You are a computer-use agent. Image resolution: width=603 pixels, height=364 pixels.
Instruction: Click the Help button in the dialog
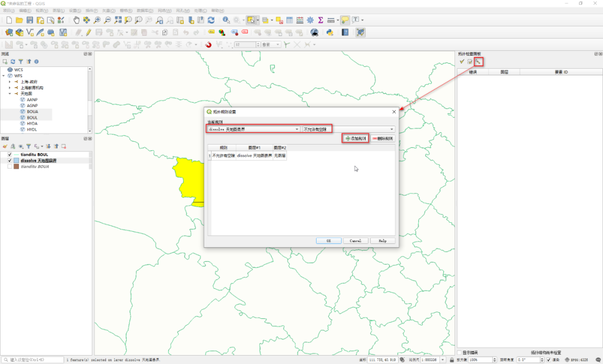(382, 241)
